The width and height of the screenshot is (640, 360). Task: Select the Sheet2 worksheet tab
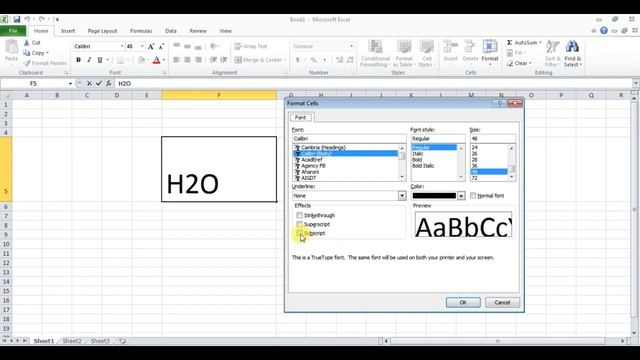pos(72,341)
